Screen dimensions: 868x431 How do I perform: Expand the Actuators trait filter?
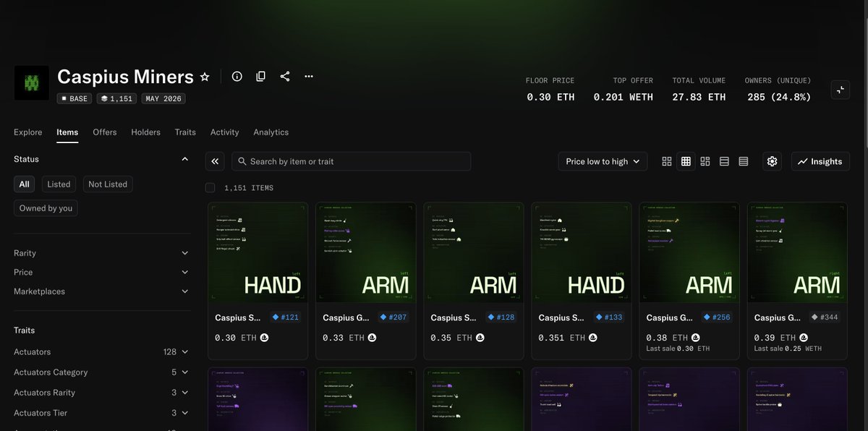102,352
